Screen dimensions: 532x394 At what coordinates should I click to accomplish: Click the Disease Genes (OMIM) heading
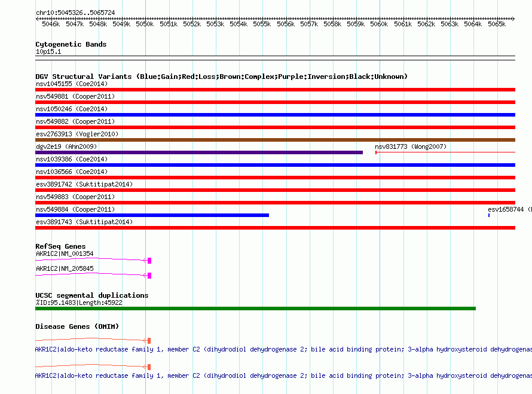tap(77, 326)
